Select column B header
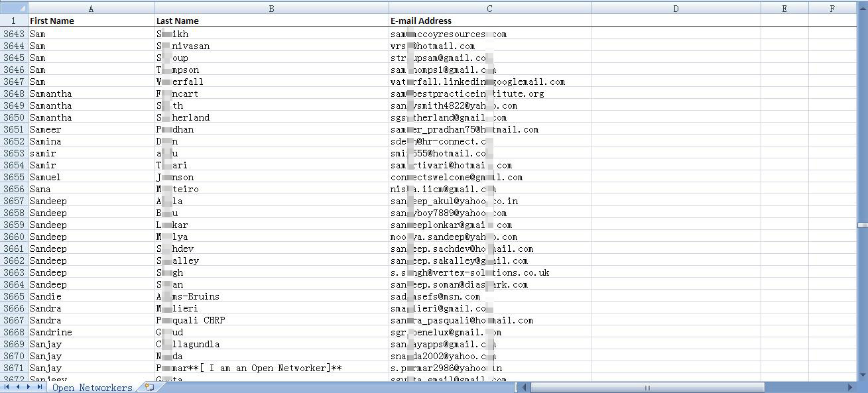Screen dimensions: 868x393 click(x=272, y=9)
